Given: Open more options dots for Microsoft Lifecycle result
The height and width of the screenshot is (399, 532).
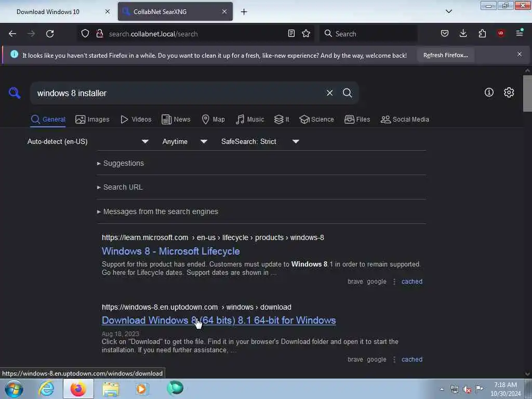Looking at the screenshot, I should coord(394,282).
